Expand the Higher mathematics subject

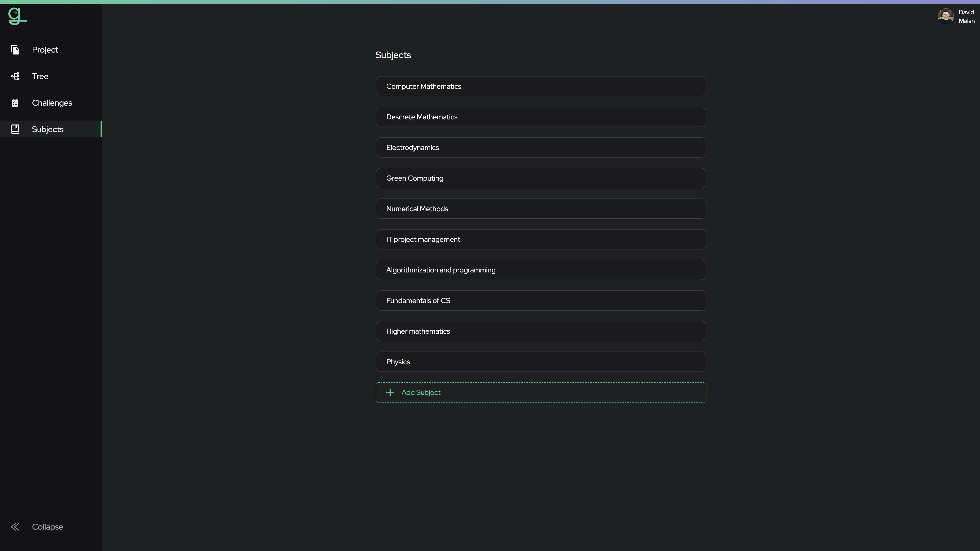coord(541,331)
